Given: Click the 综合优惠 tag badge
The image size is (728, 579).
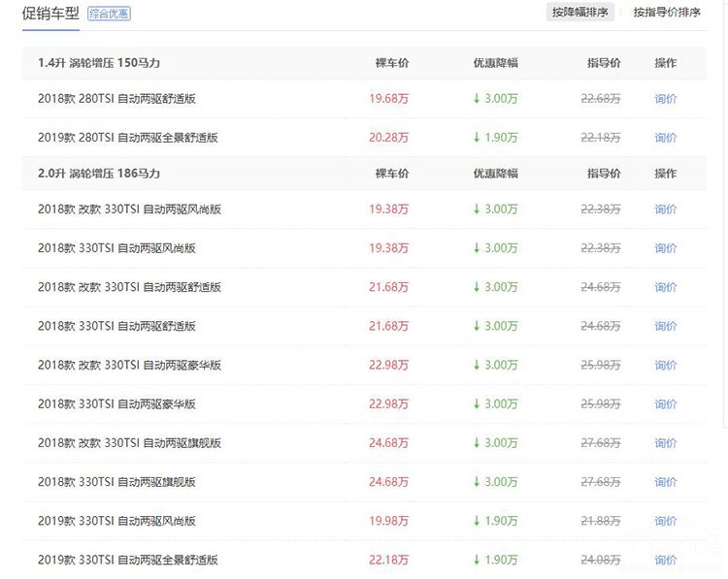Looking at the screenshot, I should 109,14.
